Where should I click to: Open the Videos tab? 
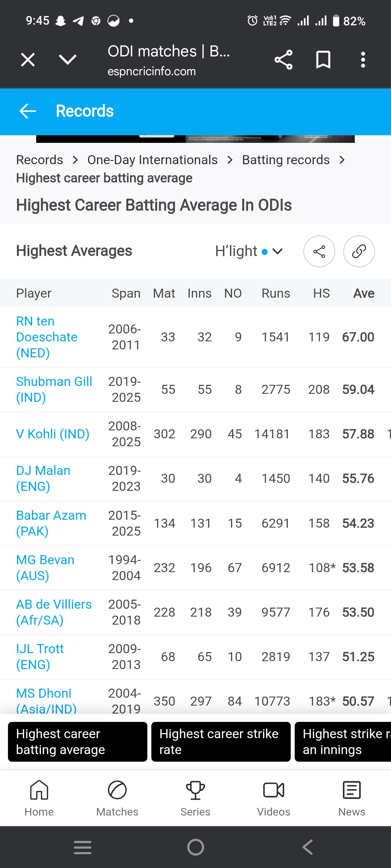pos(274,798)
